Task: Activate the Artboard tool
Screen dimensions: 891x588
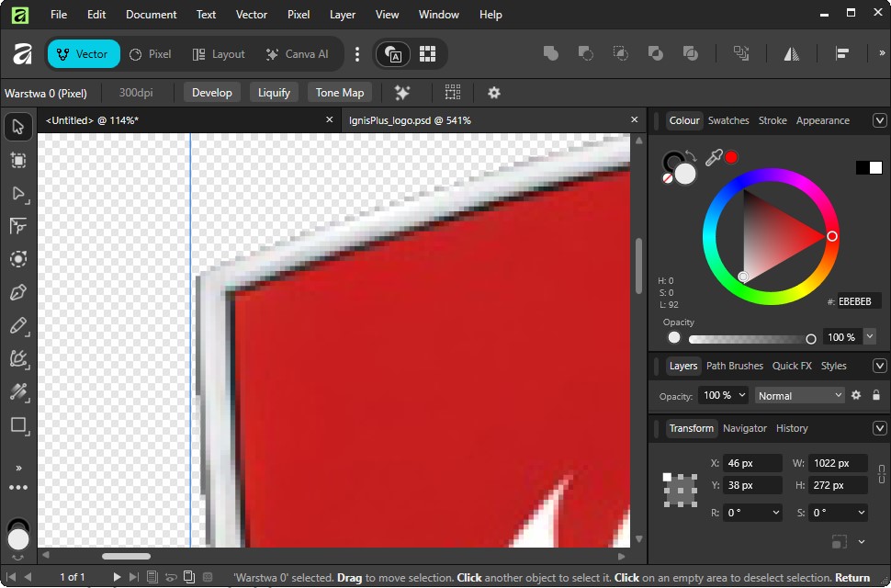Action: 18,160
